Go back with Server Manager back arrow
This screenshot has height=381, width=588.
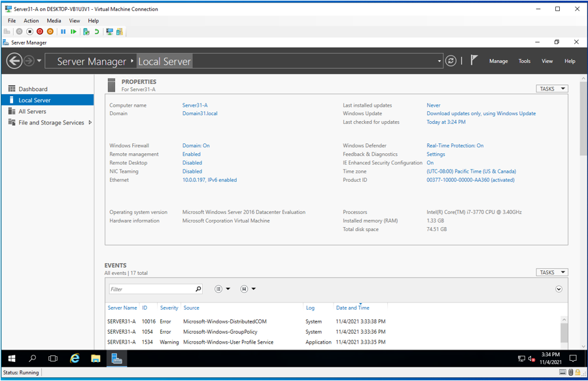pos(14,61)
